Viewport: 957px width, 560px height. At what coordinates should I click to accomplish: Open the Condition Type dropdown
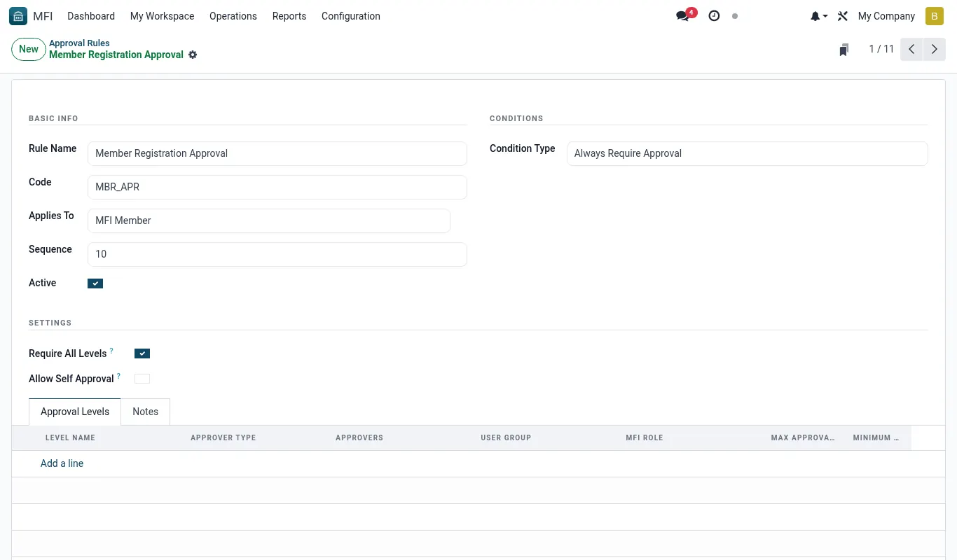pyautogui.click(x=748, y=153)
